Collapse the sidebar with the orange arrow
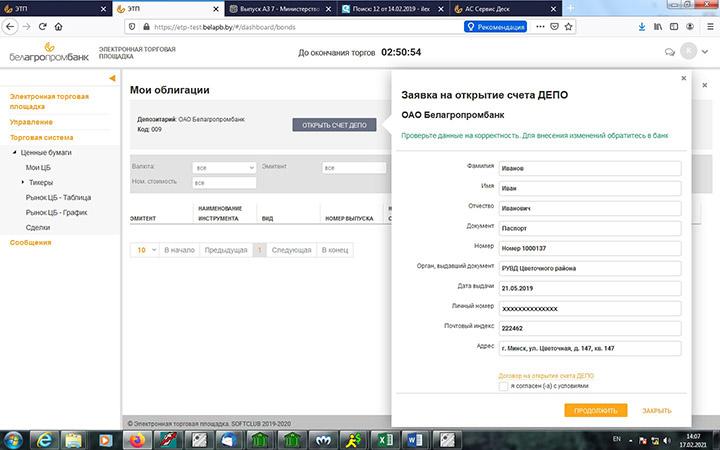 (x=112, y=78)
